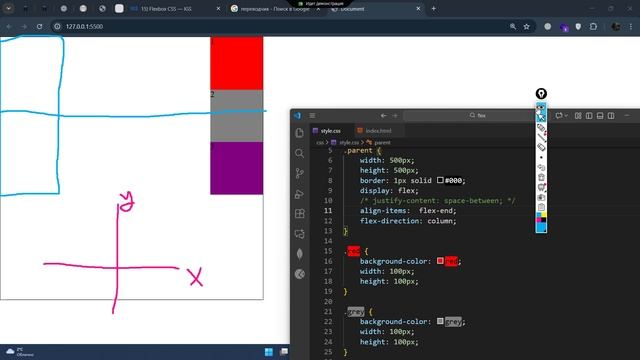Open the MongoDB leaf icon in activity bar
The height and width of the screenshot is (360, 640).
click(299, 254)
